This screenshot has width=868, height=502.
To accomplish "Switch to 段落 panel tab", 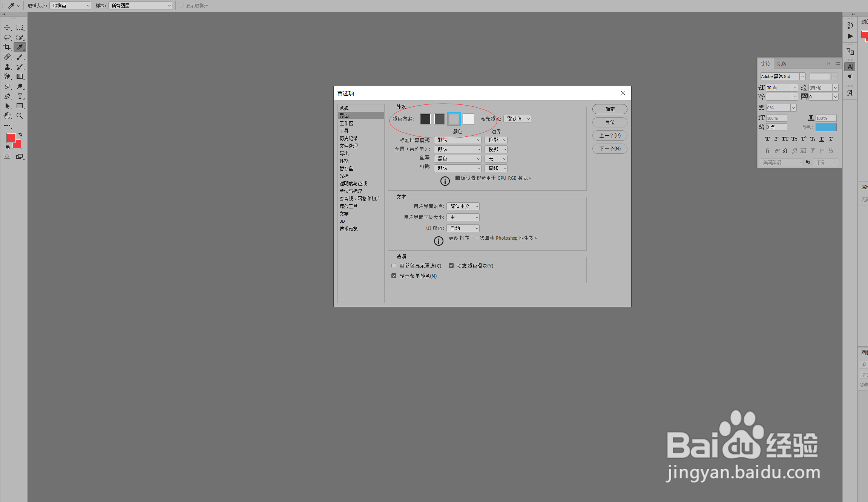I will coord(782,63).
